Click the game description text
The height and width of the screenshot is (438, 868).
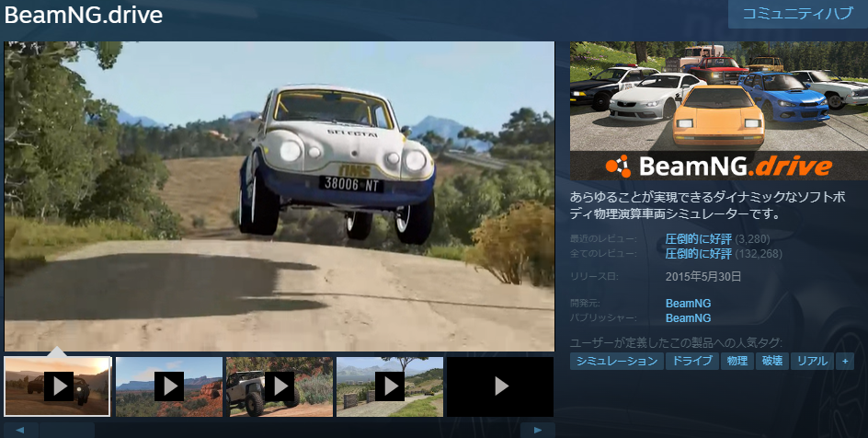pyautogui.click(x=708, y=205)
